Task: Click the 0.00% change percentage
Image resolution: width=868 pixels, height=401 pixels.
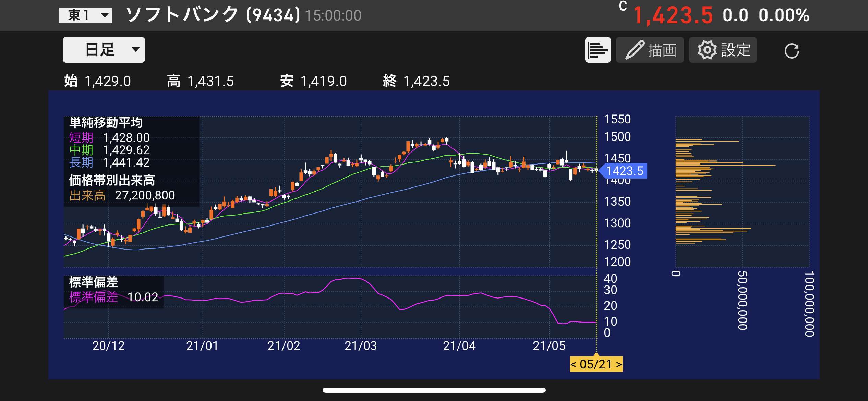Action: click(784, 15)
